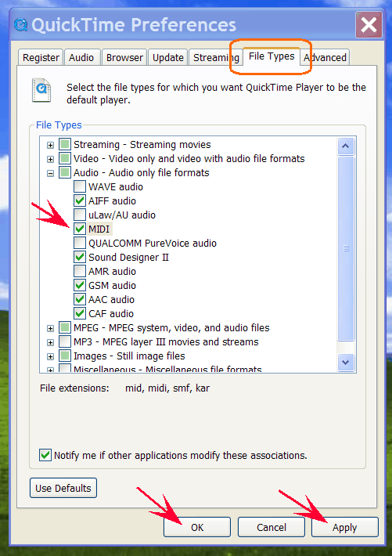Image resolution: width=392 pixels, height=556 pixels.
Task: Open the Audio tab
Action: [x=81, y=57]
